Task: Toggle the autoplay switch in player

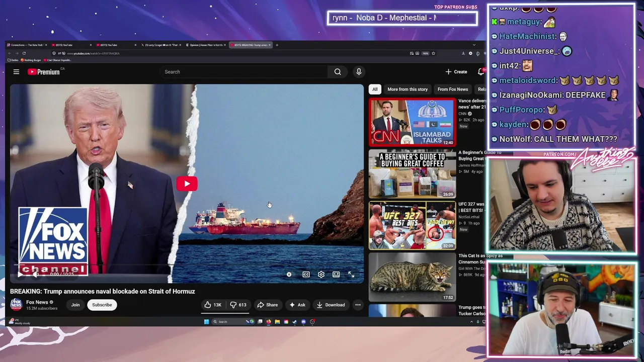Action: 289,275
